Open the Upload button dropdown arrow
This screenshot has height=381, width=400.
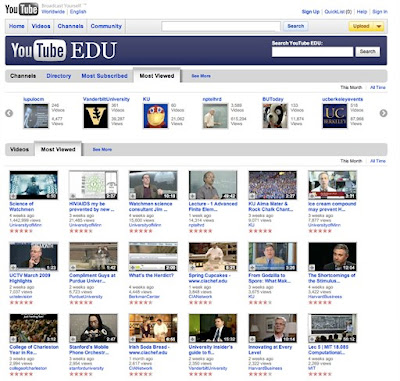pos(379,26)
